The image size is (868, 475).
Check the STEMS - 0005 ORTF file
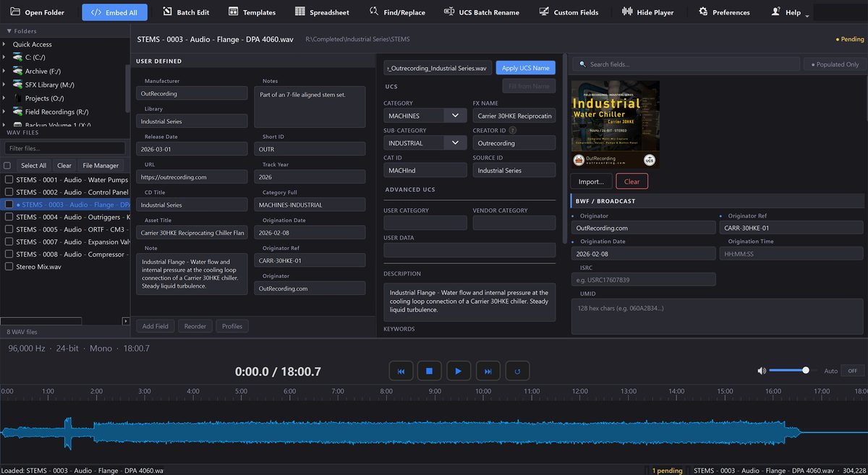9,229
